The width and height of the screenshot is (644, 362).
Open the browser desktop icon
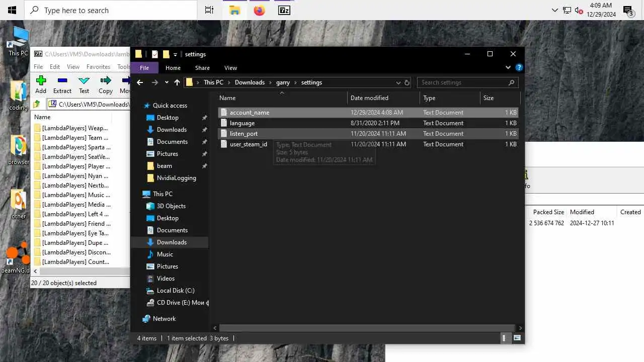(x=18, y=150)
